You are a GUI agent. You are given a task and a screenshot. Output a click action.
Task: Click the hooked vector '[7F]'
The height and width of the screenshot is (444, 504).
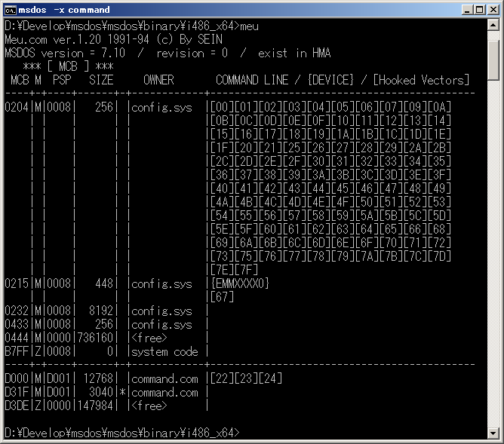(246, 271)
